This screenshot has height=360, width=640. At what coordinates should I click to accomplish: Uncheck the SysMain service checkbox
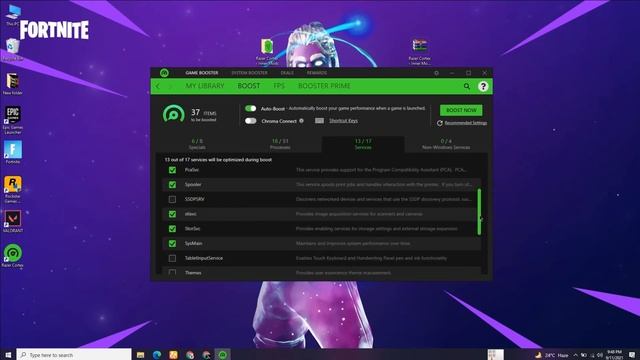point(172,243)
